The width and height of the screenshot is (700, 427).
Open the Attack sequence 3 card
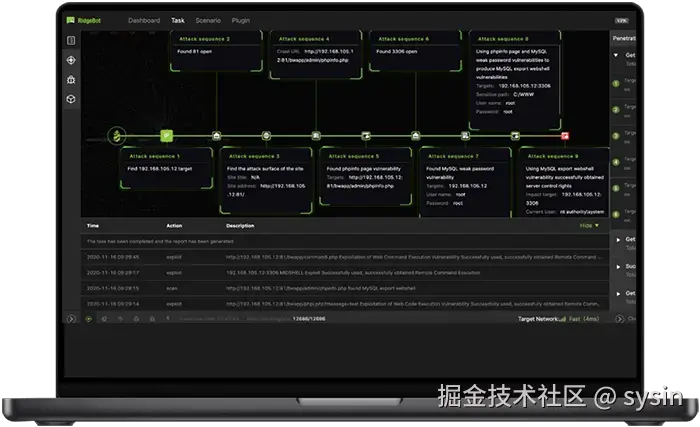(x=266, y=180)
